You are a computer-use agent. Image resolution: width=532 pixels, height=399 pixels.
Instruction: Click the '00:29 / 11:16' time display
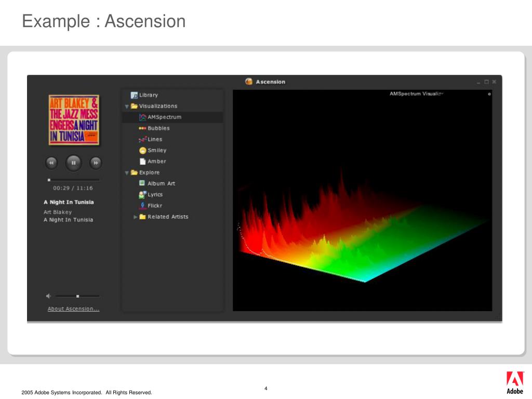coord(73,188)
